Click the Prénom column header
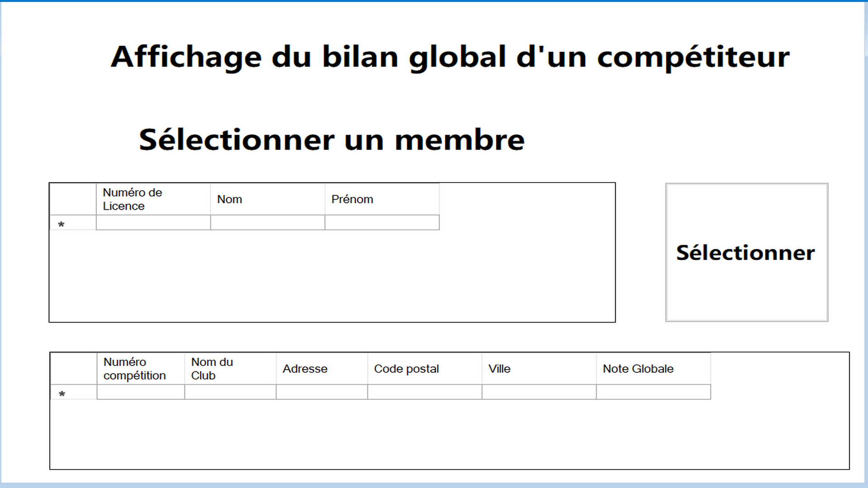868x488 pixels. click(x=382, y=199)
